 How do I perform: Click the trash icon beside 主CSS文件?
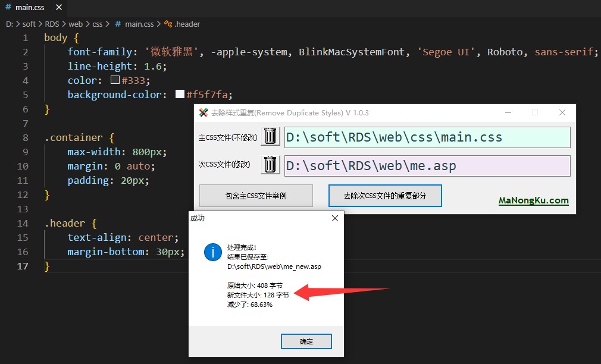(x=270, y=136)
